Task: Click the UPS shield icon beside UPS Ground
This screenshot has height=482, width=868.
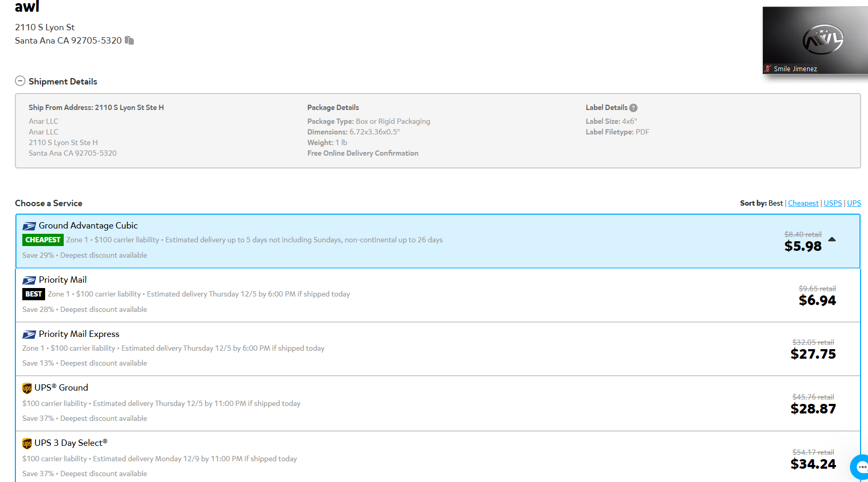Action: point(27,388)
